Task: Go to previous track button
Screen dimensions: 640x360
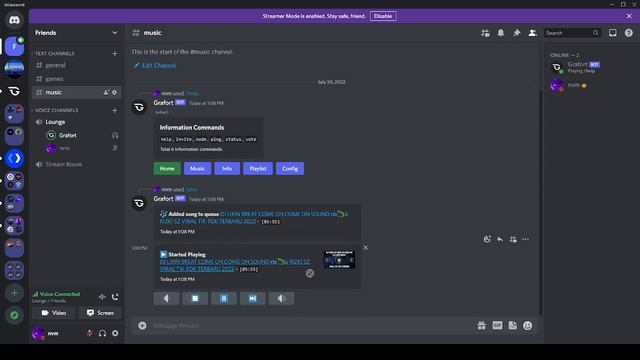Action: point(166,298)
